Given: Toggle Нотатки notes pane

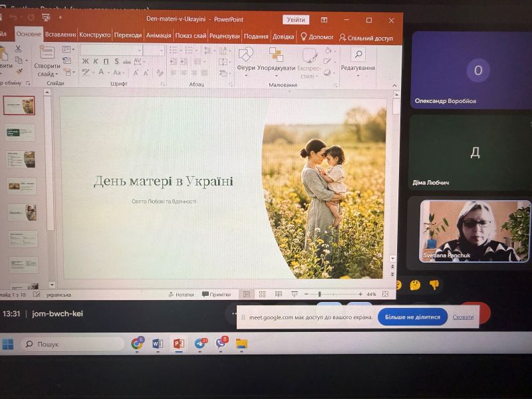Looking at the screenshot, I should point(181,295).
